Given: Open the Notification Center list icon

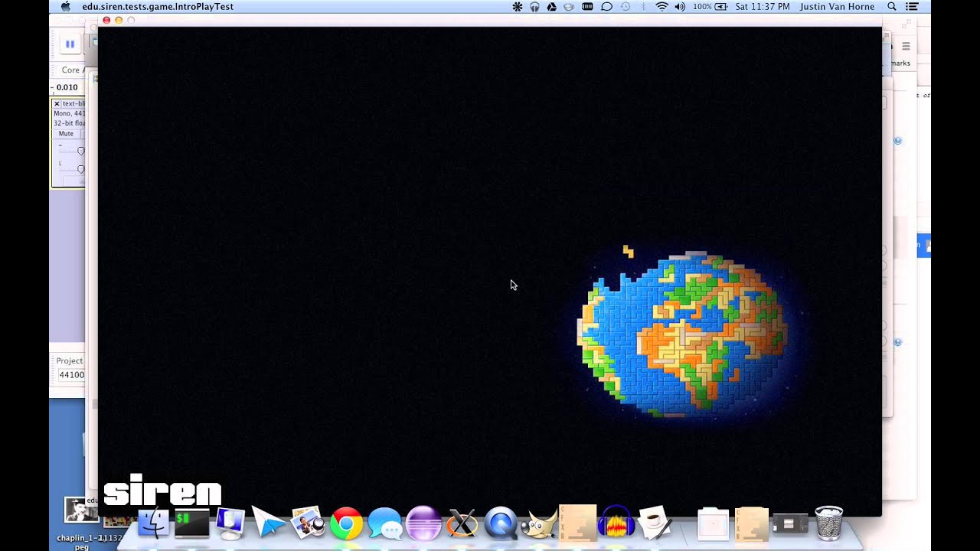Looking at the screenshot, I should coord(912,6).
